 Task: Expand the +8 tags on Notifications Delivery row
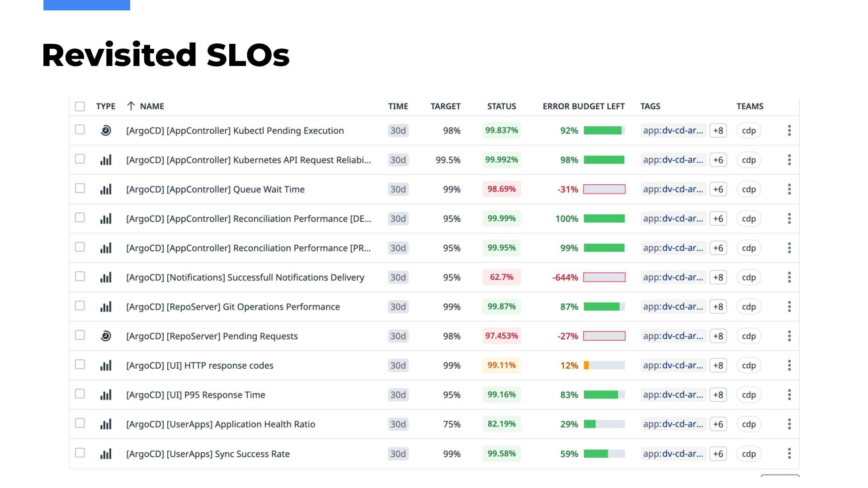point(718,277)
